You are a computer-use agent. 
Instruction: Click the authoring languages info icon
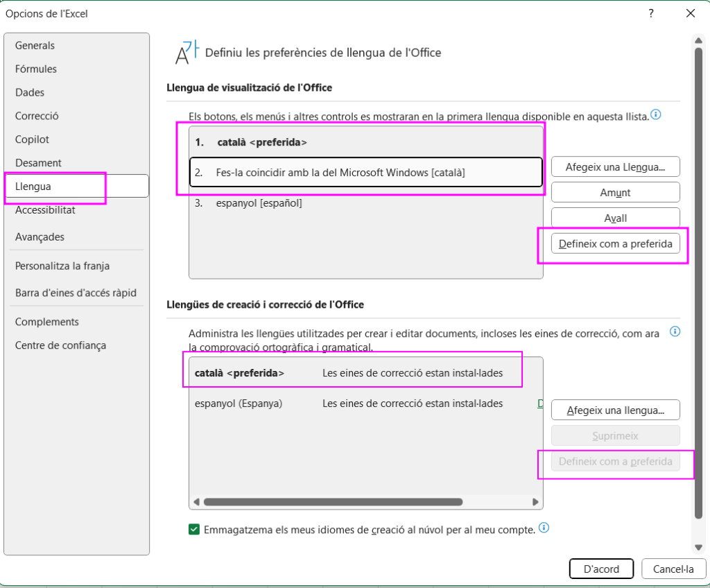pos(675,331)
